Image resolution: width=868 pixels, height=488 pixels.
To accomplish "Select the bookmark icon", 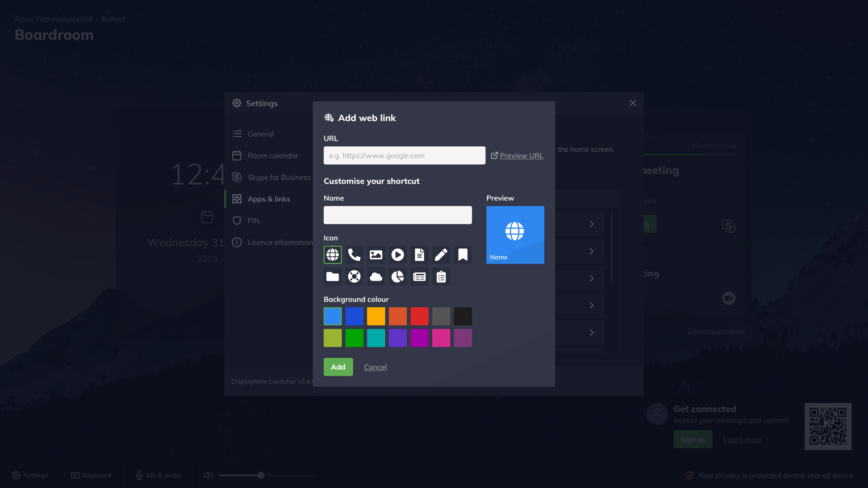I will point(462,254).
